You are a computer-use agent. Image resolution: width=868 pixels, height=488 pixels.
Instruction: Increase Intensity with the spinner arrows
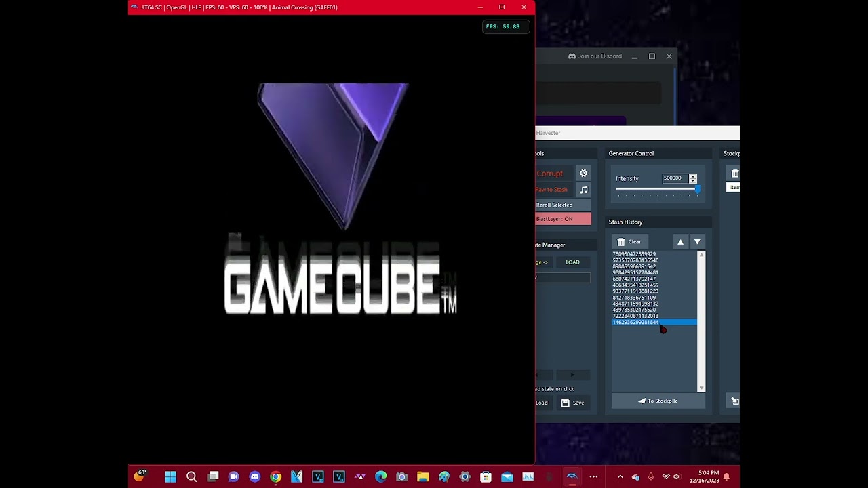[693, 176]
